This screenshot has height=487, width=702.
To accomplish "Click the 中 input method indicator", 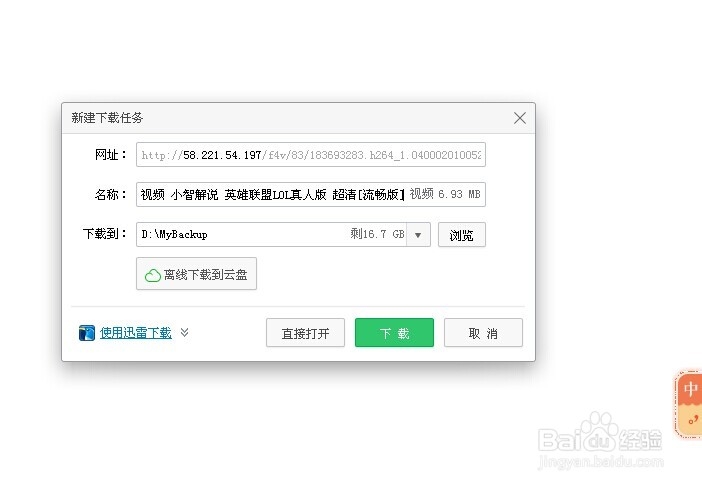I will tap(691, 389).
